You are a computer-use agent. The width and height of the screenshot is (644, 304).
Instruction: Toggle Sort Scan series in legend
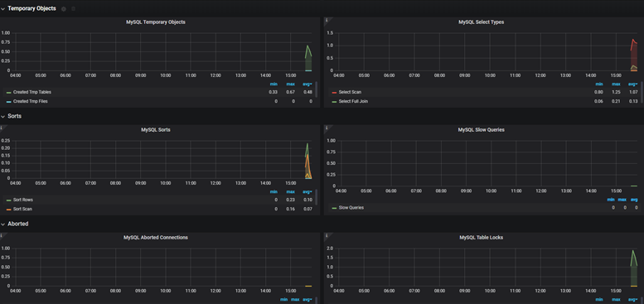point(22,209)
